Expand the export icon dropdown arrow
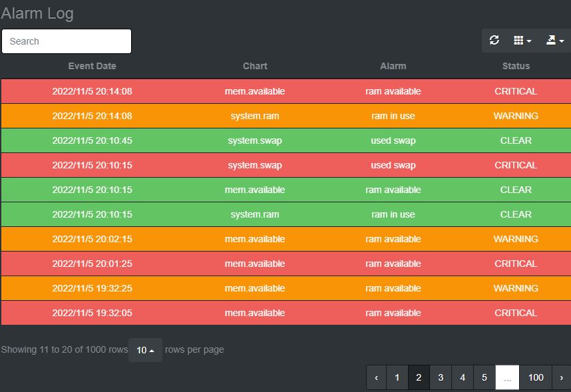The height and width of the screenshot is (392, 571). pos(562,41)
